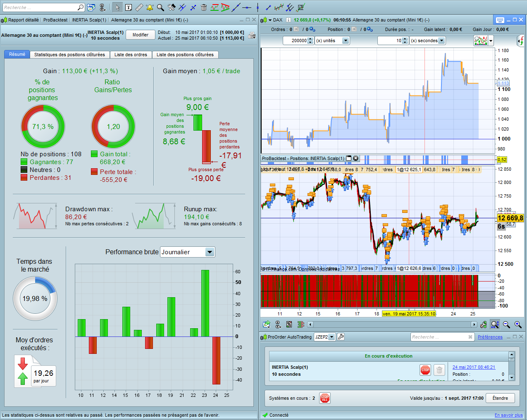Toggle the ProBacktest panel window icon

coord(348,158)
